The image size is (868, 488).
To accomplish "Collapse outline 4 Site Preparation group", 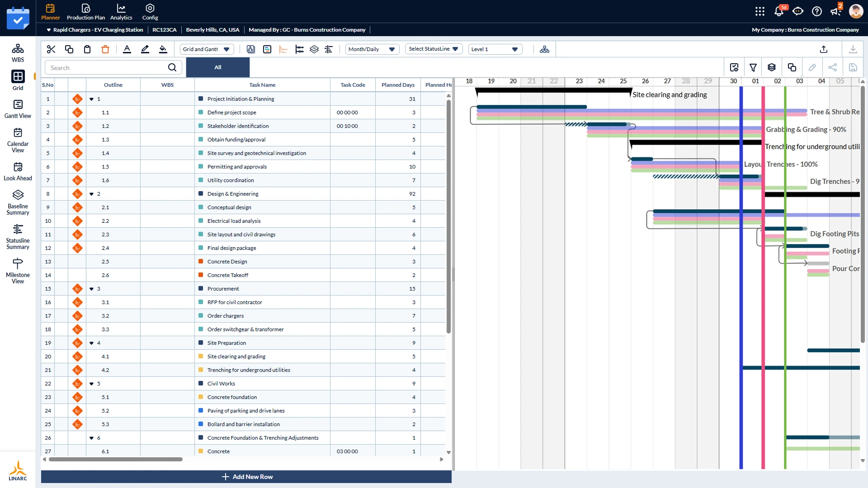I will coord(91,343).
